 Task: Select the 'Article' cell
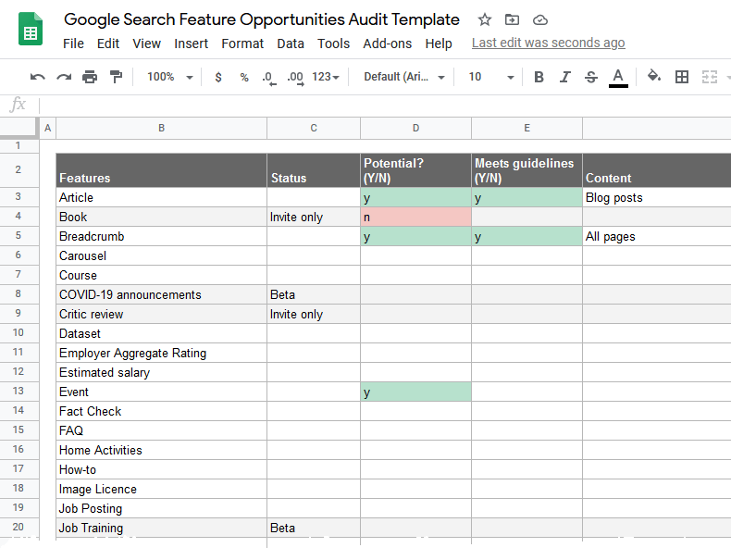[x=161, y=197]
